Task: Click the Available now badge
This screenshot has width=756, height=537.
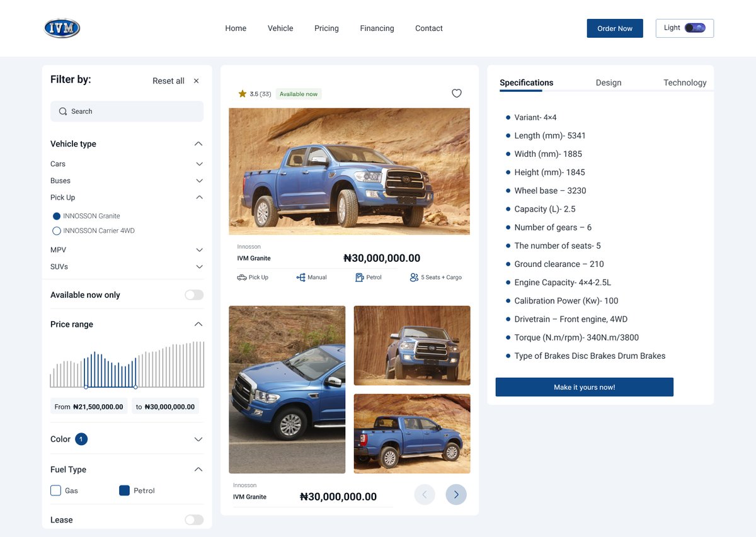Action: 299,94
